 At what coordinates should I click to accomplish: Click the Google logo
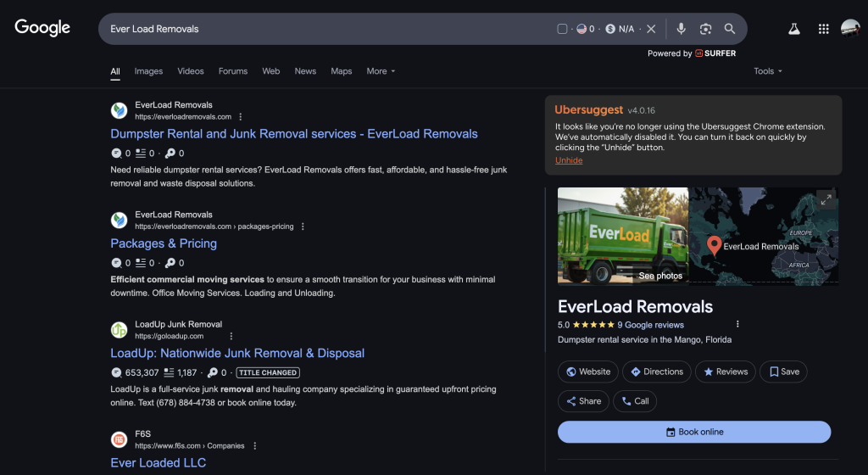(x=42, y=28)
